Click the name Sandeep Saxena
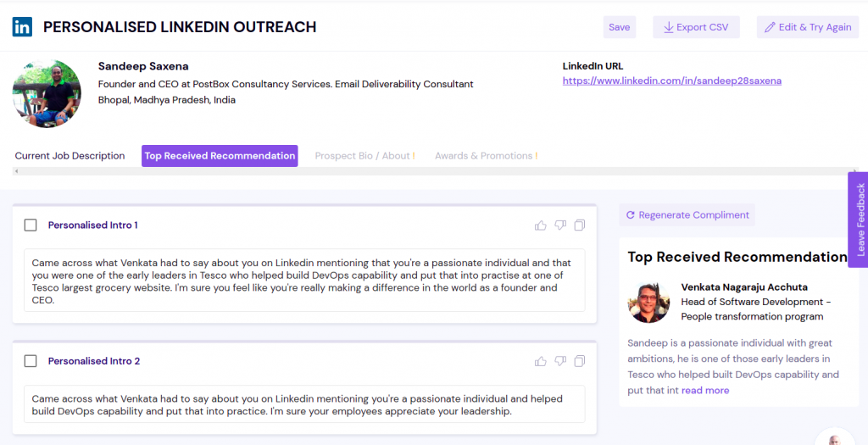The width and height of the screenshot is (868, 445). pyautogui.click(x=143, y=66)
